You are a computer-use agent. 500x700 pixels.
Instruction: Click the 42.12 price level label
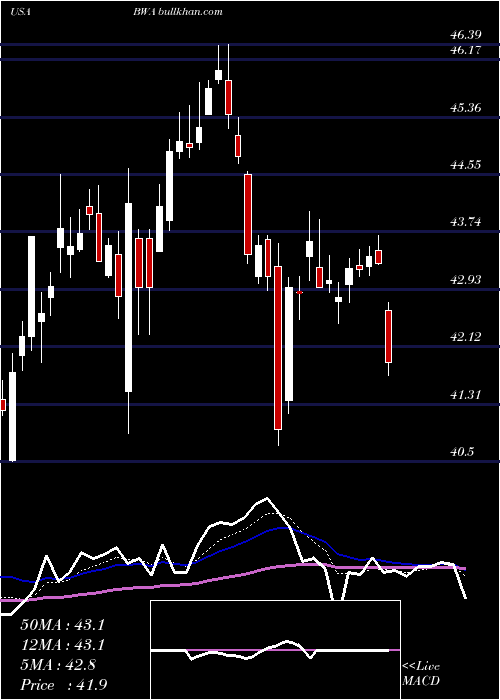coord(466,337)
